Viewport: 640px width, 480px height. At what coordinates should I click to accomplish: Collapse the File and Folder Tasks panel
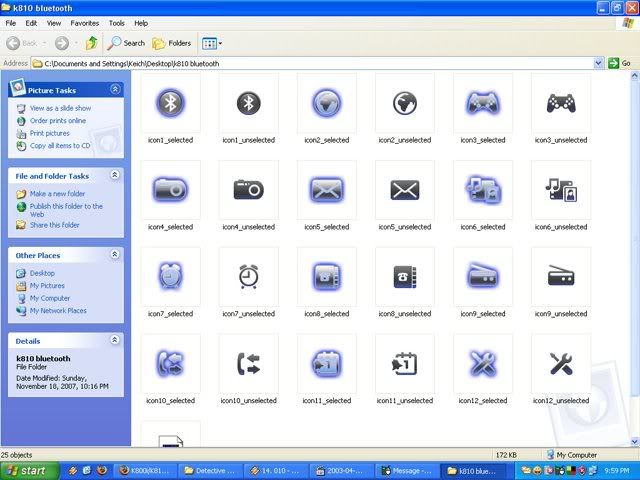[115, 175]
